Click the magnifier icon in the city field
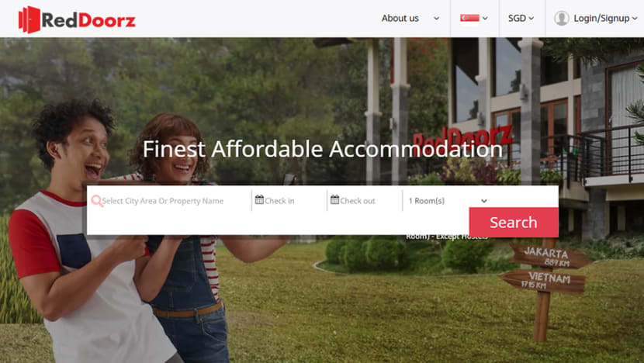The height and width of the screenshot is (363, 644). (97, 201)
